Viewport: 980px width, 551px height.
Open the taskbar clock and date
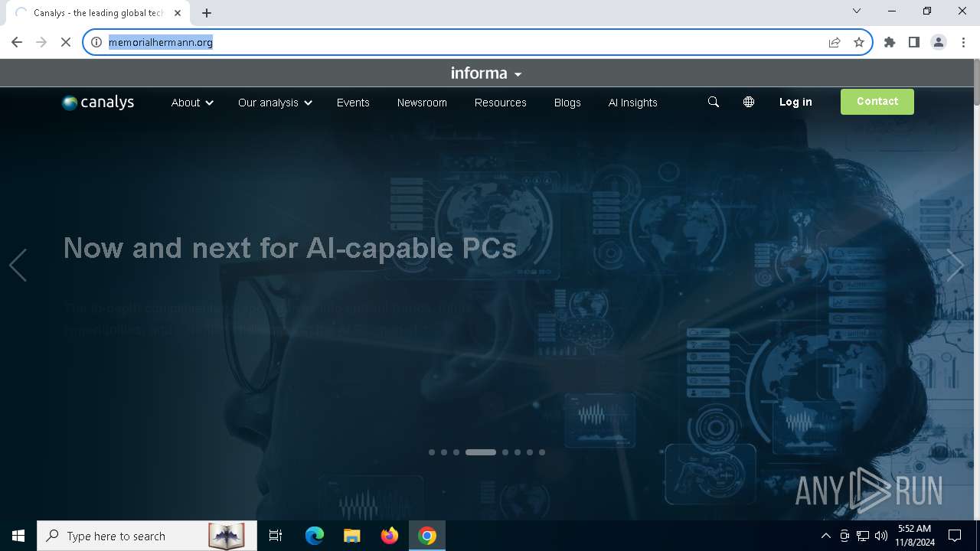click(915, 536)
